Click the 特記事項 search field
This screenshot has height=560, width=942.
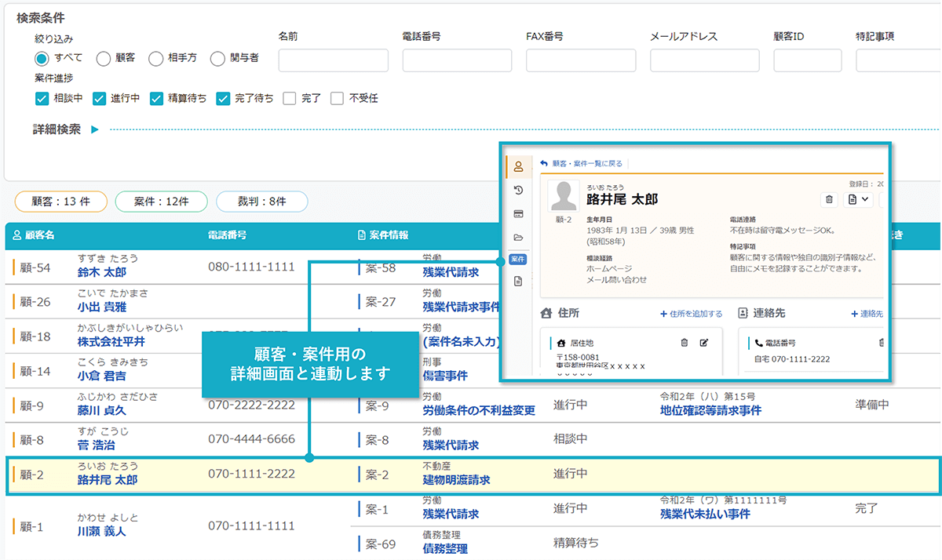899,60
